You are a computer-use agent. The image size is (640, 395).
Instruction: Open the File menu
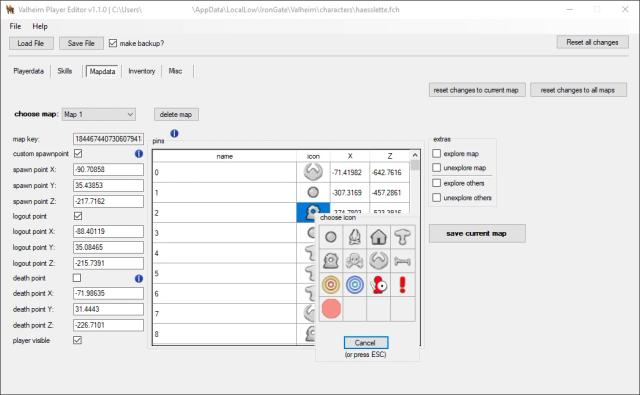click(x=15, y=26)
